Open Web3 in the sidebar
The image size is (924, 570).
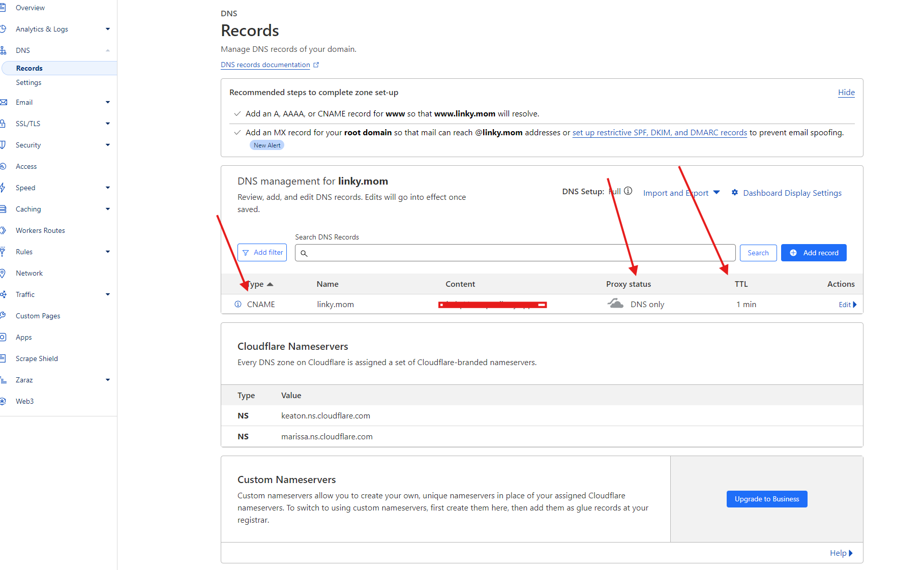click(24, 401)
